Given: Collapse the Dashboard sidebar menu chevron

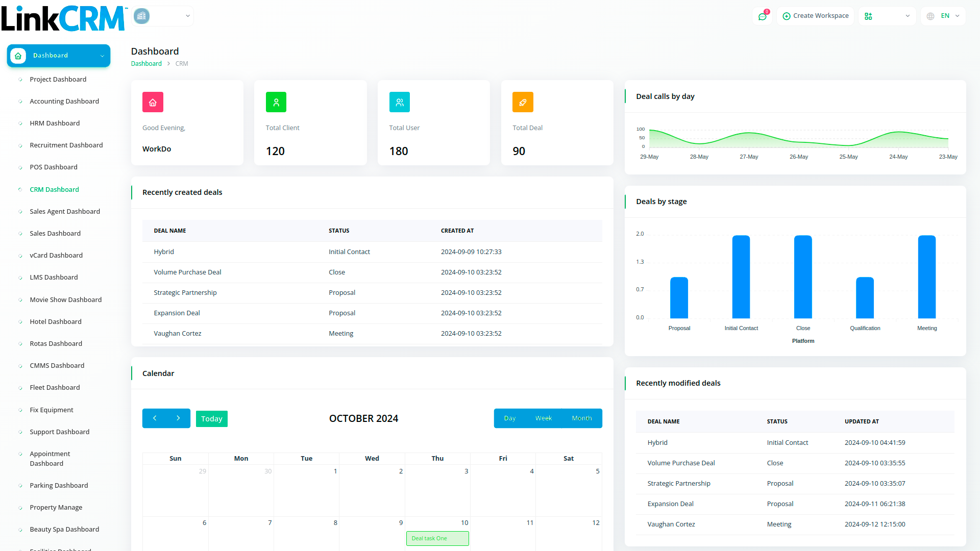Looking at the screenshot, I should click(102, 56).
